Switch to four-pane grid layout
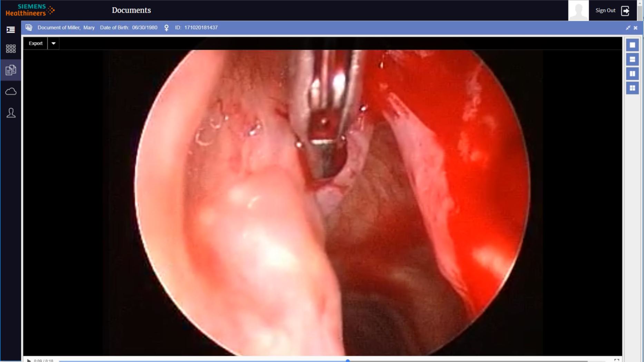 point(632,88)
